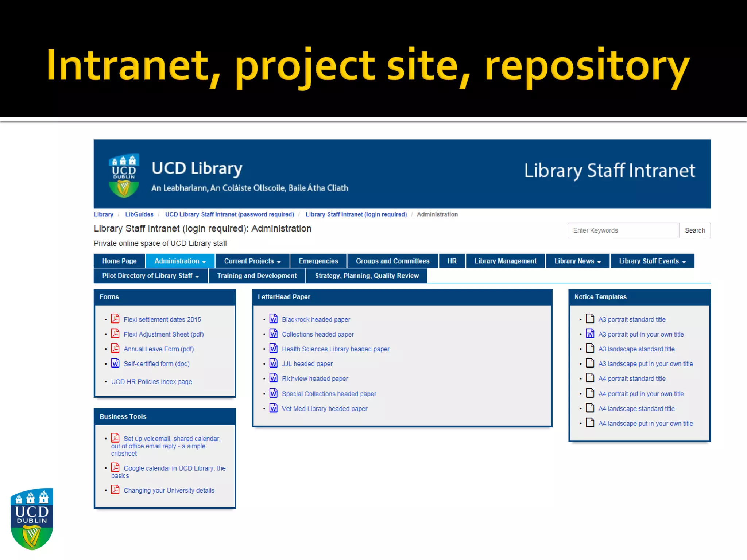
Task: Click PDF icon for Changing your University details
Action: tap(115, 490)
